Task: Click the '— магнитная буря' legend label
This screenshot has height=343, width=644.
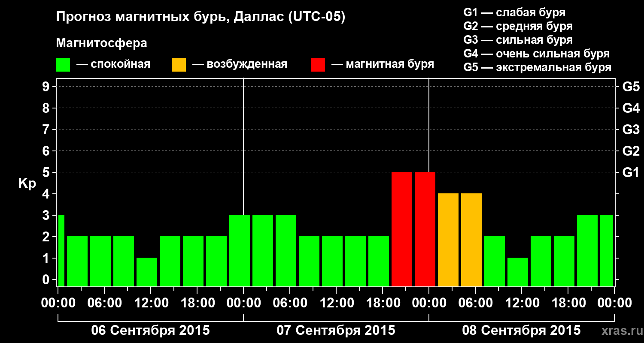Action: tap(383, 64)
